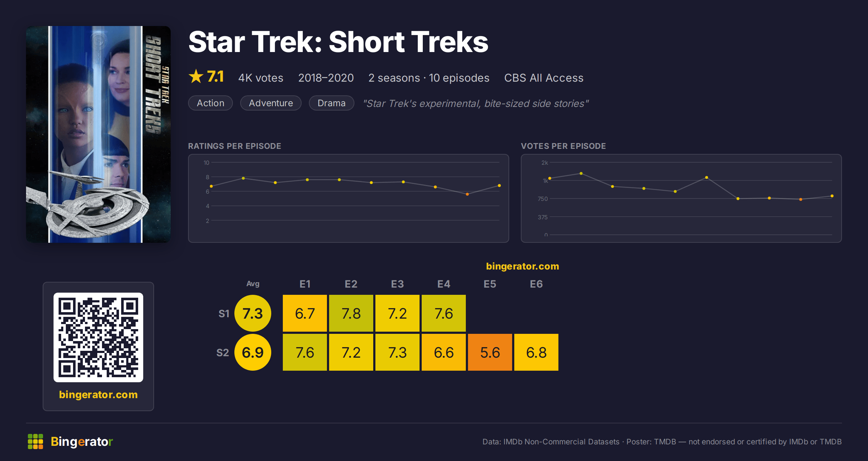This screenshot has height=461, width=868.
Task: Click the yellow star rating icon
Action: [x=196, y=77]
